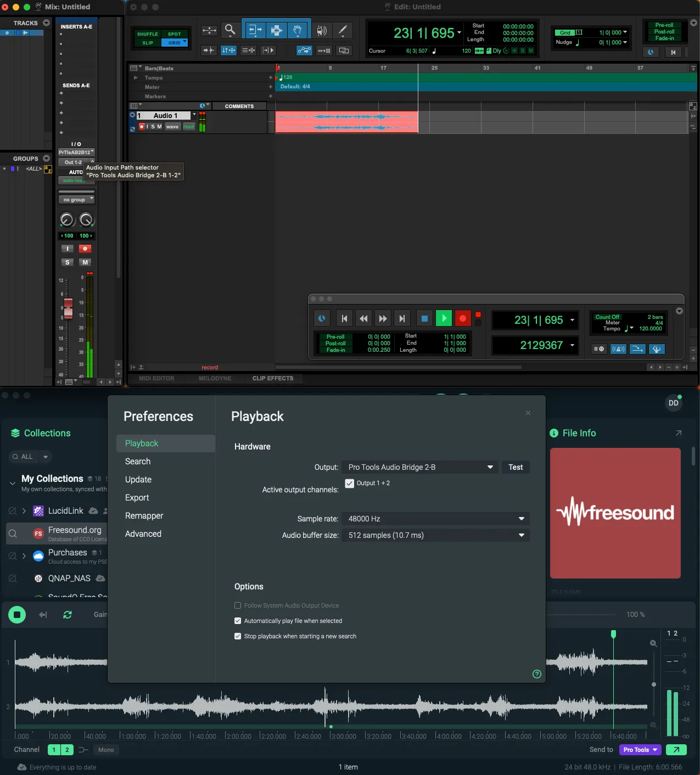
Task: Click the return-to-start arrow icon
Action: coord(43,615)
